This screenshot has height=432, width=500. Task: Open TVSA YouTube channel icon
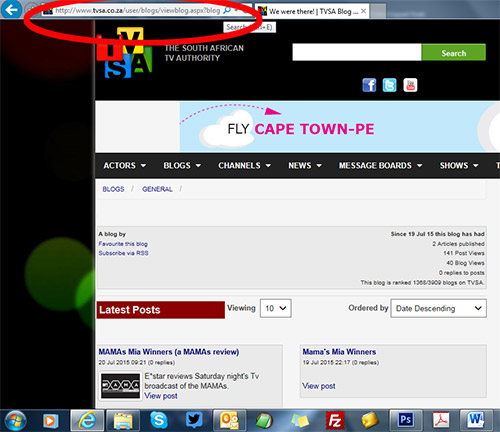[x=410, y=85]
